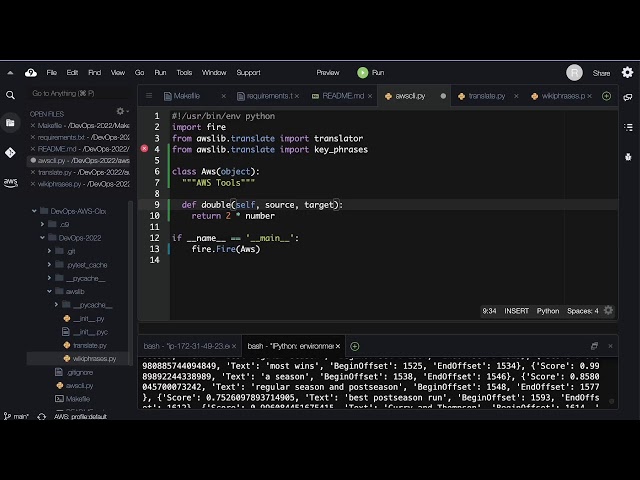Open the Support menu
The height and width of the screenshot is (480, 640).
coord(248,73)
